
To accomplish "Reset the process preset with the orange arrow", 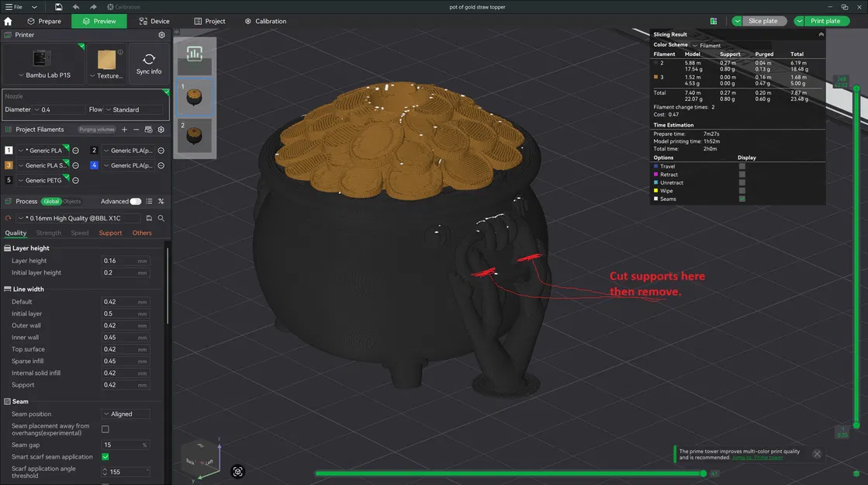I will (8, 218).
